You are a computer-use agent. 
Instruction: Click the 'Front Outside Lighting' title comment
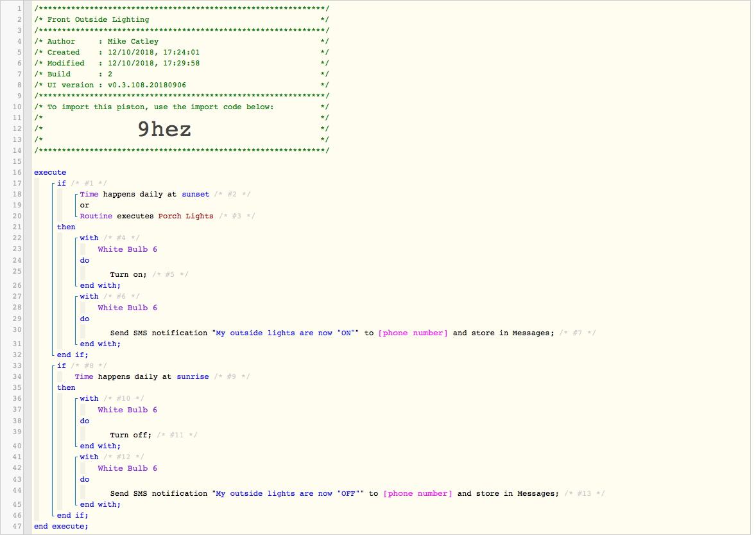pyautogui.click(x=98, y=19)
